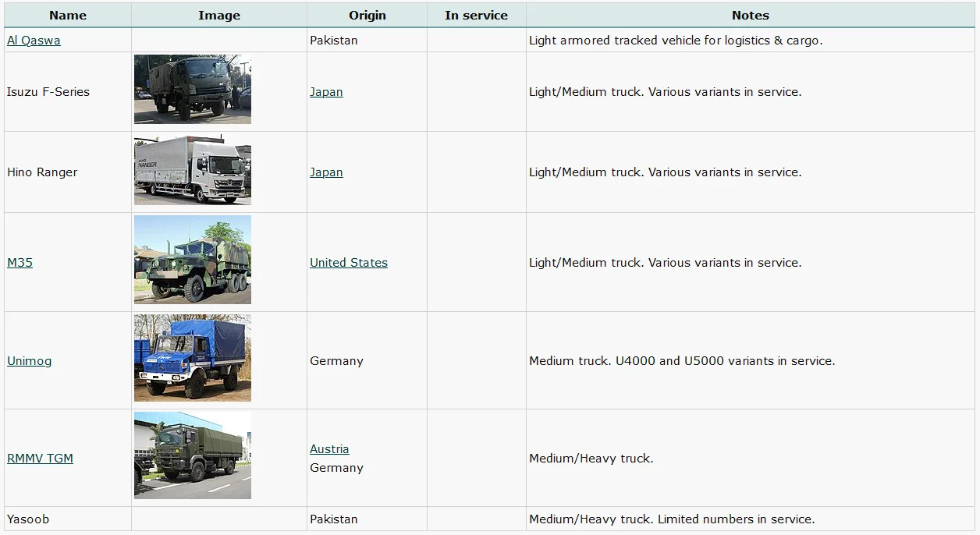The width and height of the screenshot is (980, 535).
Task: Click the Notes column header
Action: [x=751, y=16]
